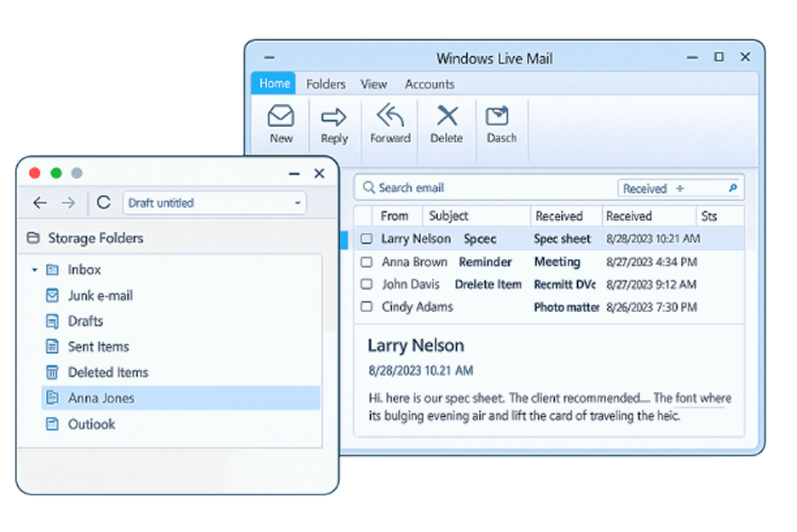
Task: Open the Draft untitled dropdown
Action: point(297,204)
